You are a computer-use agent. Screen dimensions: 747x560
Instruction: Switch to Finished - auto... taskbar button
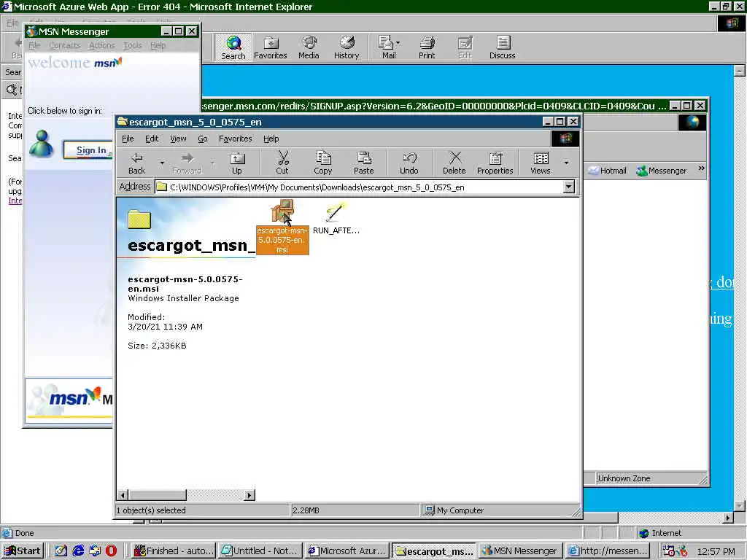pyautogui.click(x=173, y=551)
